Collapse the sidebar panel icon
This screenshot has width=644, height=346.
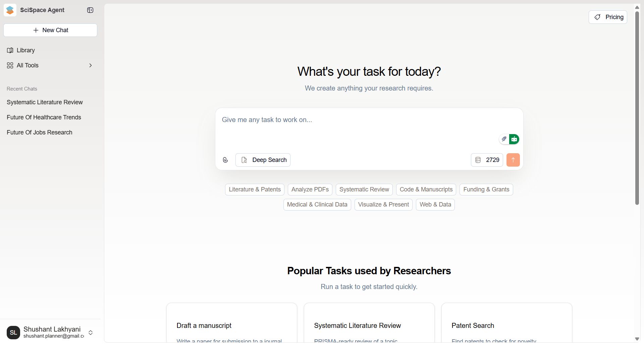click(x=90, y=10)
